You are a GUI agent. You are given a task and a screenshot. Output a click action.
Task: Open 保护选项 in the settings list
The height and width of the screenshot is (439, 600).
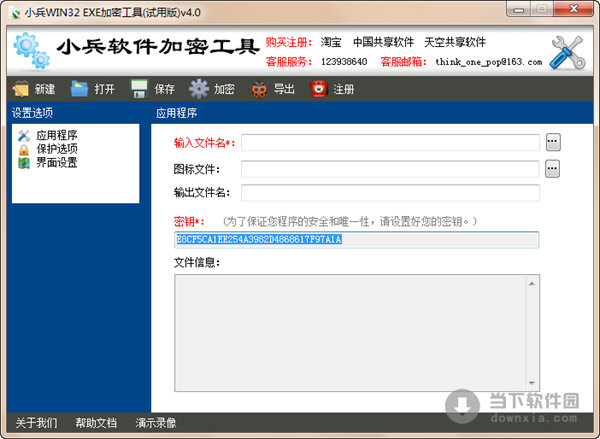coord(57,149)
